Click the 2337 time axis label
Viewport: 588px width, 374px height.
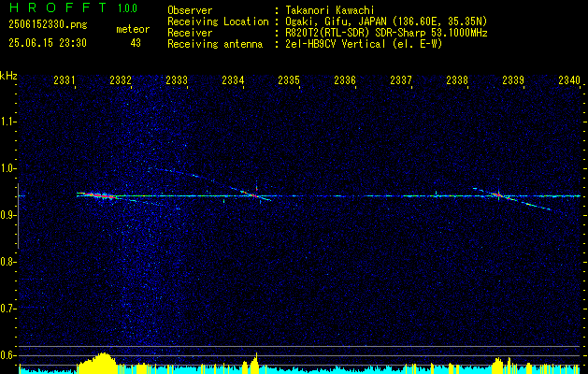401,80
